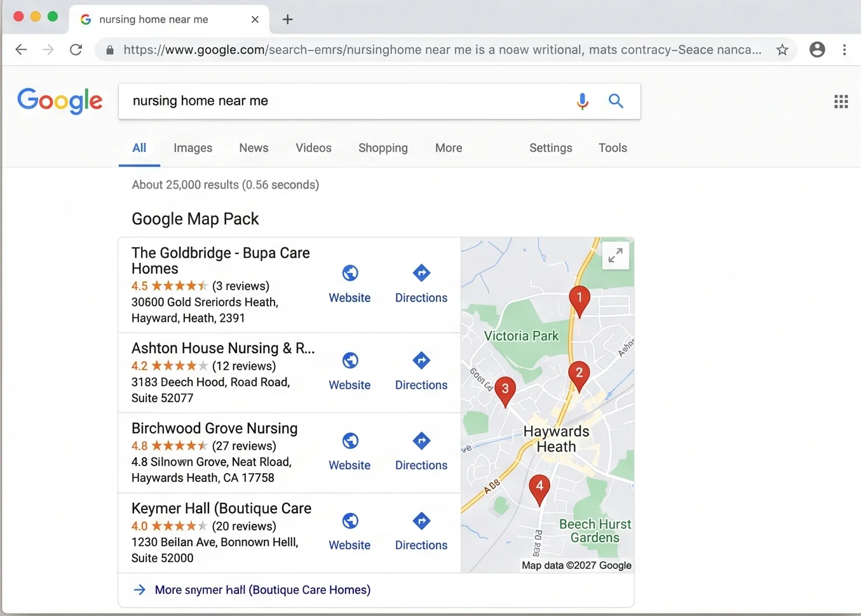The width and height of the screenshot is (861, 616).
Task: Switch to the Videos tab
Action: point(313,148)
